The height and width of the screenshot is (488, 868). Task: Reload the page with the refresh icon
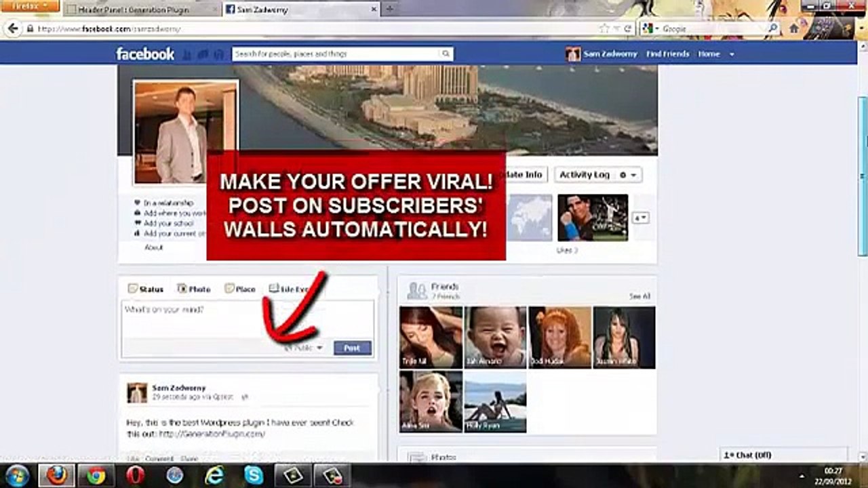(628, 28)
